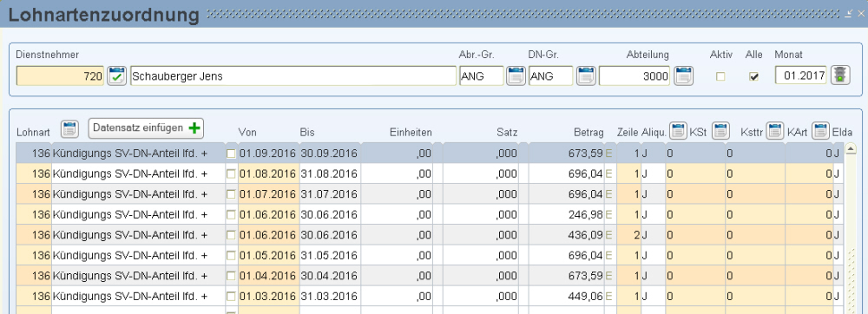Viewport: 868px width, 314px height.
Task: Open the lookup icon left of KArt
Action: coord(775,130)
